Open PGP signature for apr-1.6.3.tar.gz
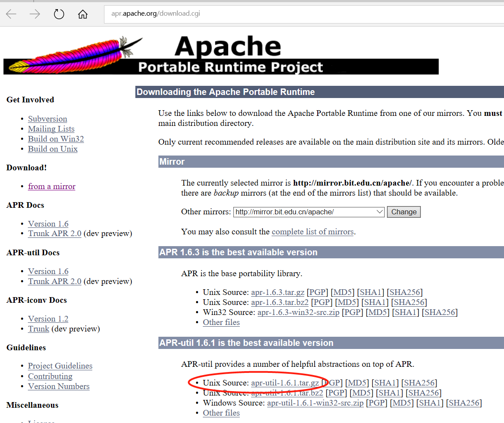 (x=318, y=292)
